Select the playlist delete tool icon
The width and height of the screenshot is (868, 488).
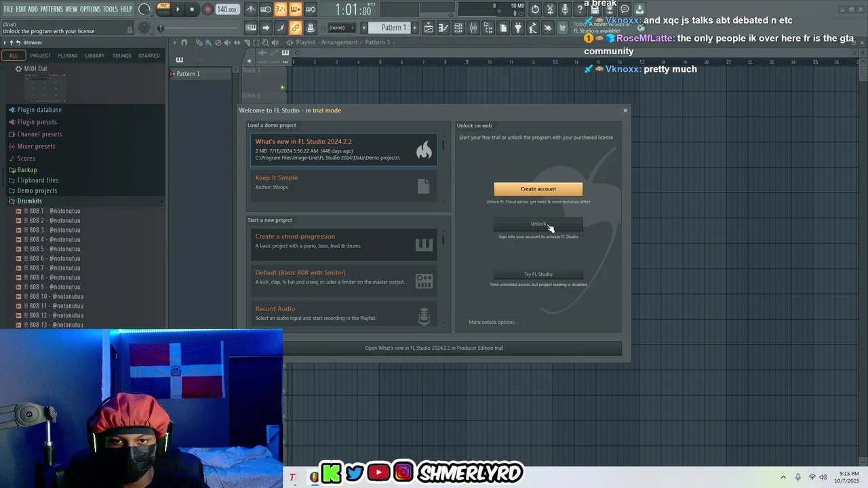pos(218,42)
